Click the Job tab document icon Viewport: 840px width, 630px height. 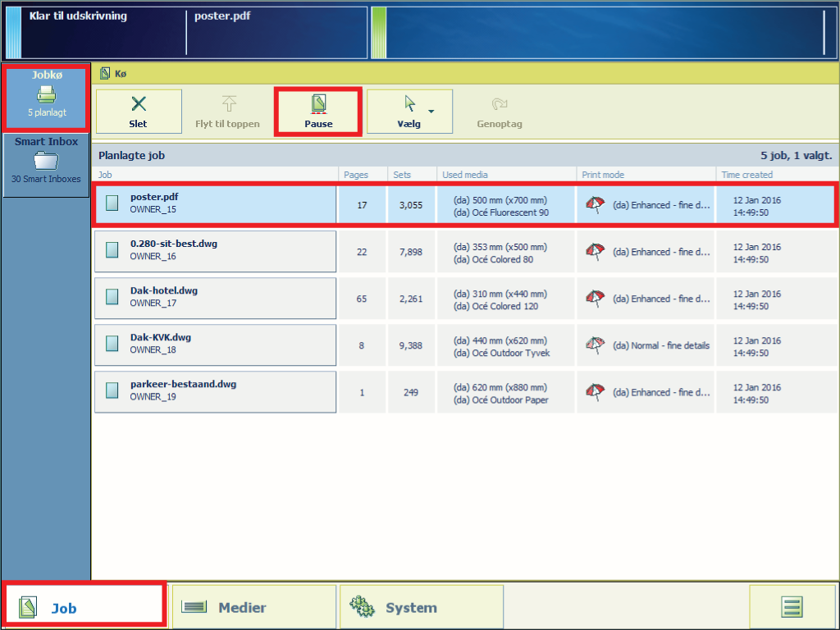tap(28, 608)
